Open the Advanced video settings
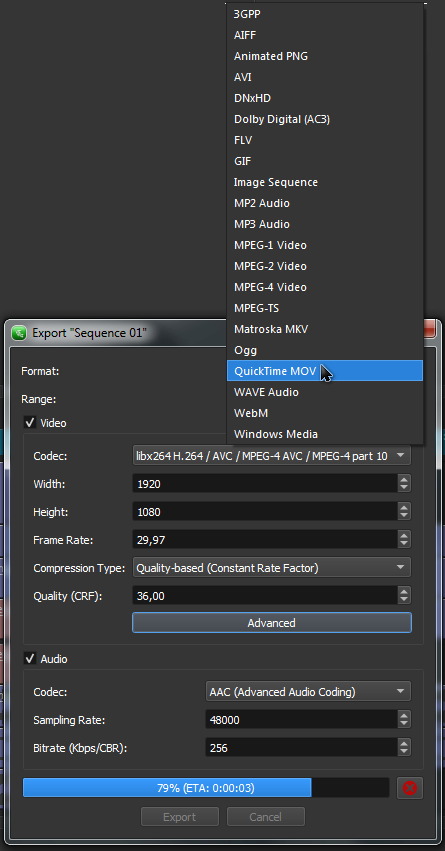This screenshot has width=445, height=851. 271,623
